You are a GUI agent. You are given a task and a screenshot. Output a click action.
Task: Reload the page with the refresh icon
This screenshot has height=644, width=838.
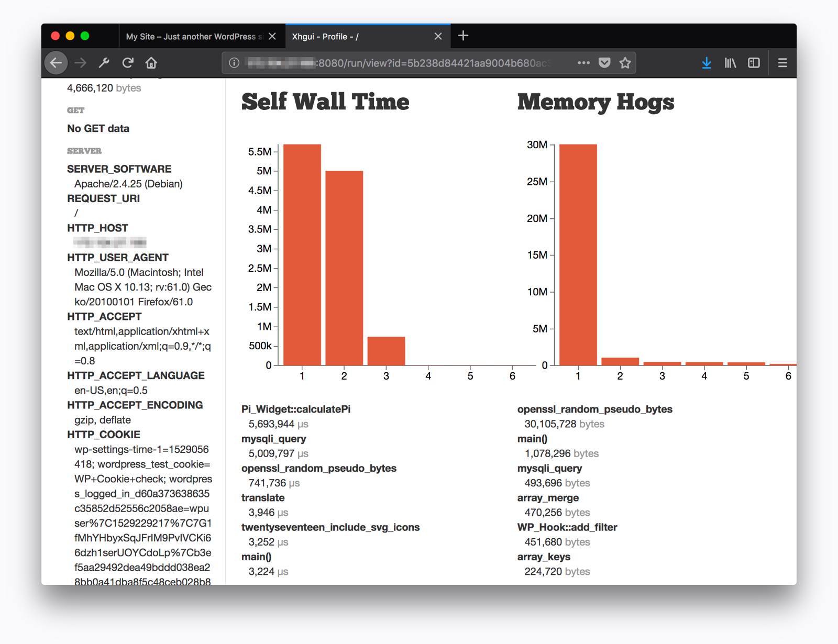(128, 63)
